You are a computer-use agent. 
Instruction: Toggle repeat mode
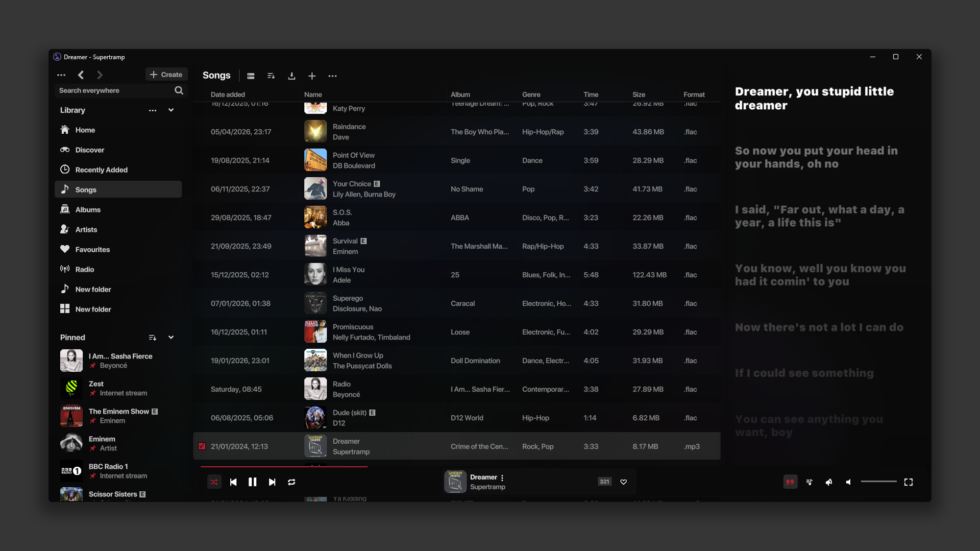click(292, 482)
